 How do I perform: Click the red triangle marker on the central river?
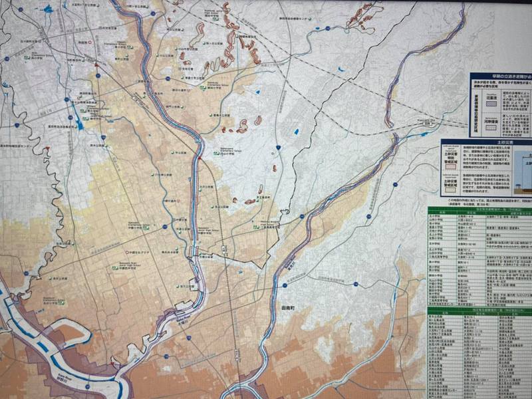click(x=199, y=158)
